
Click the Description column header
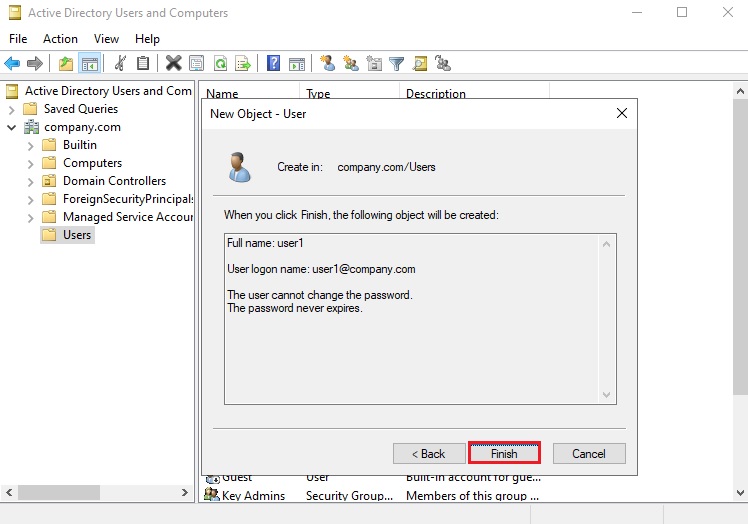(x=436, y=94)
